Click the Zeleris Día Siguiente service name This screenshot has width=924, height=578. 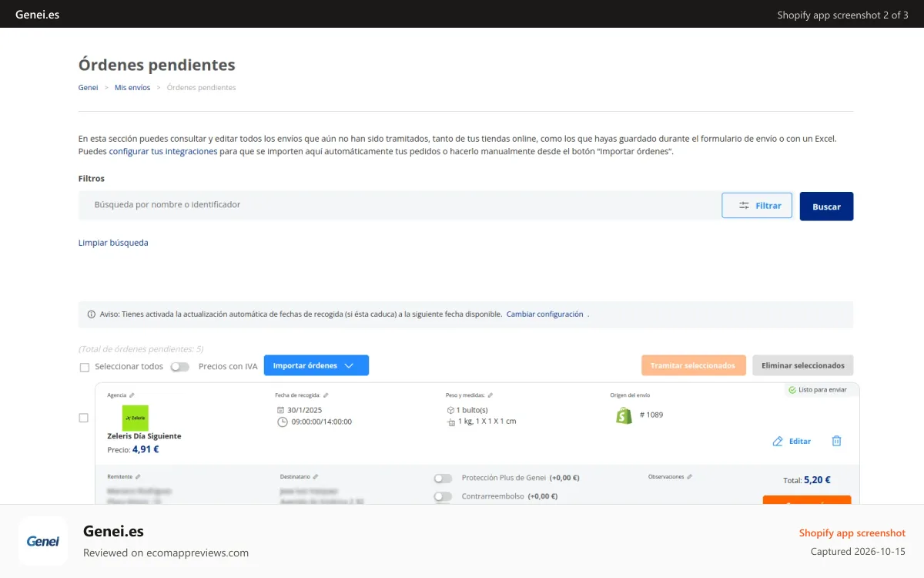[x=144, y=436]
